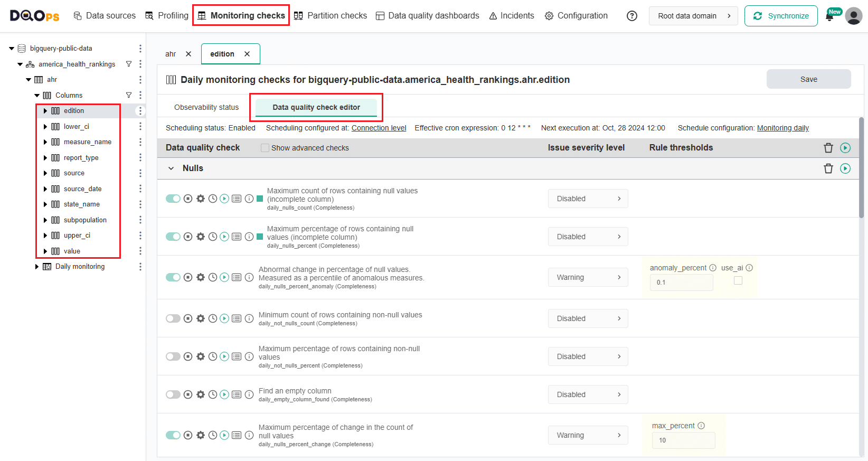Open Root data domain selector
Image resolution: width=868 pixels, height=461 pixels.
tap(693, 16)
